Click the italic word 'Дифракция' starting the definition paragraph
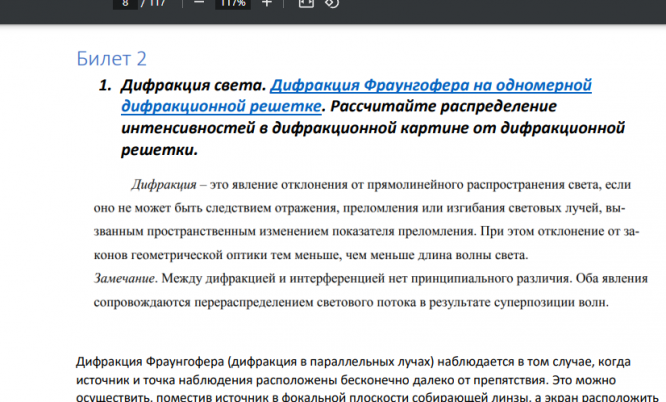Screen dimensions: 666x402 164,184
